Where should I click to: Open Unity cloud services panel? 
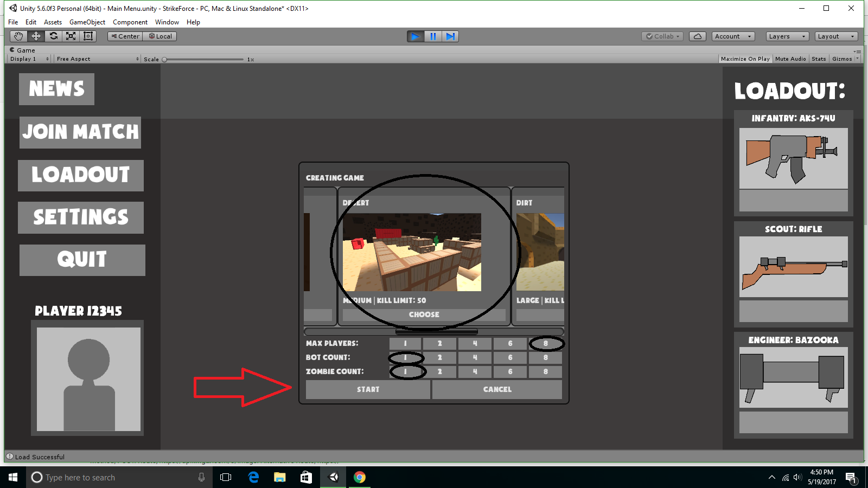[697, 36]
